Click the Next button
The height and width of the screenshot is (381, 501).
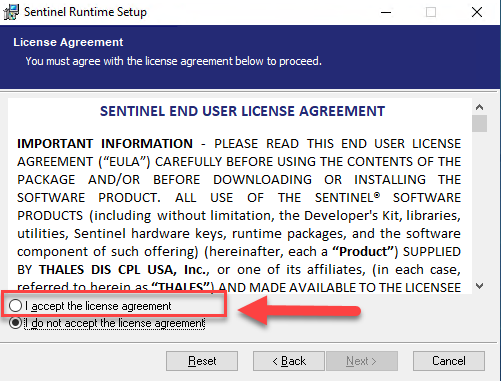click(362, 361)
